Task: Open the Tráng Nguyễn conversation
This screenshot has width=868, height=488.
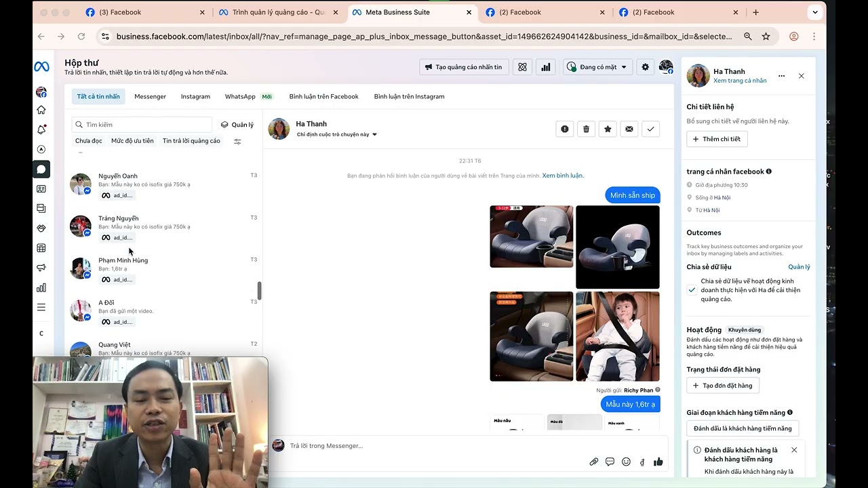Action: 163,227
